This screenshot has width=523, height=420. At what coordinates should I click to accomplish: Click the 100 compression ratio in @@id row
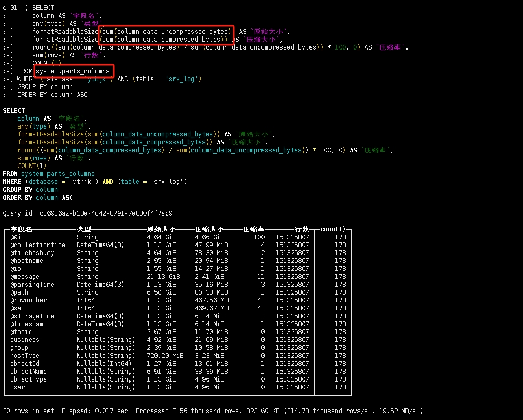(259, 237)
